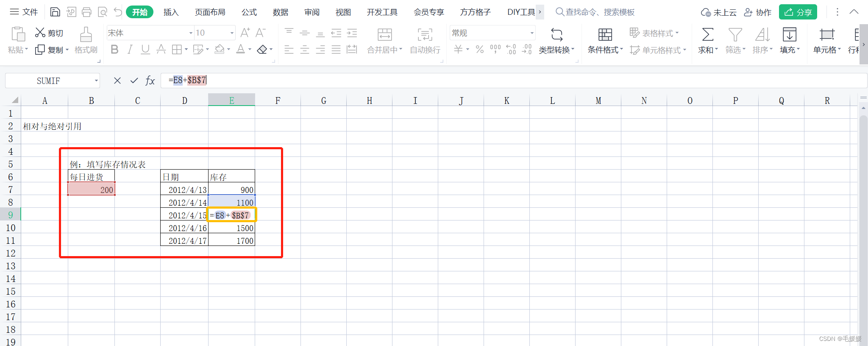
Task: Switch to 审阅 tab
Action: pyautogui.click(x=312, y=12)
